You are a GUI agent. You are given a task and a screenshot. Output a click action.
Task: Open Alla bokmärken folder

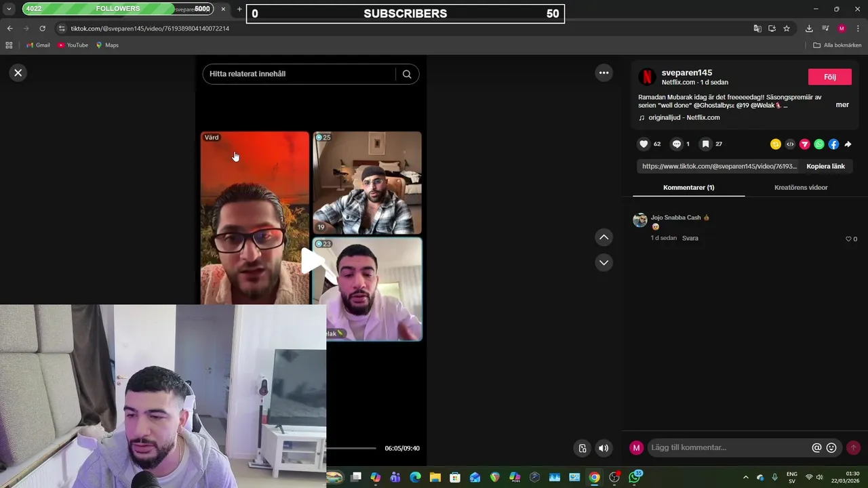click(x=837, y=45)
